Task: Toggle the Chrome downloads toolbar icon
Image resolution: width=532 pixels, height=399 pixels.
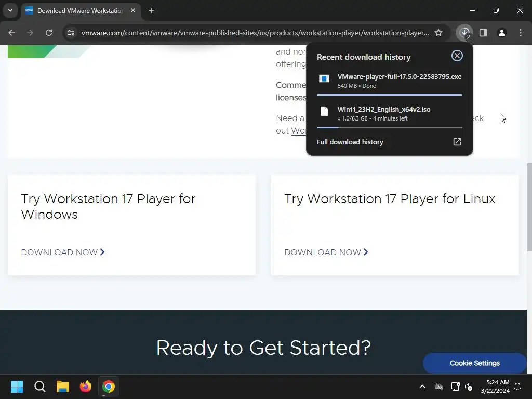Action: (x=464, y=33)
